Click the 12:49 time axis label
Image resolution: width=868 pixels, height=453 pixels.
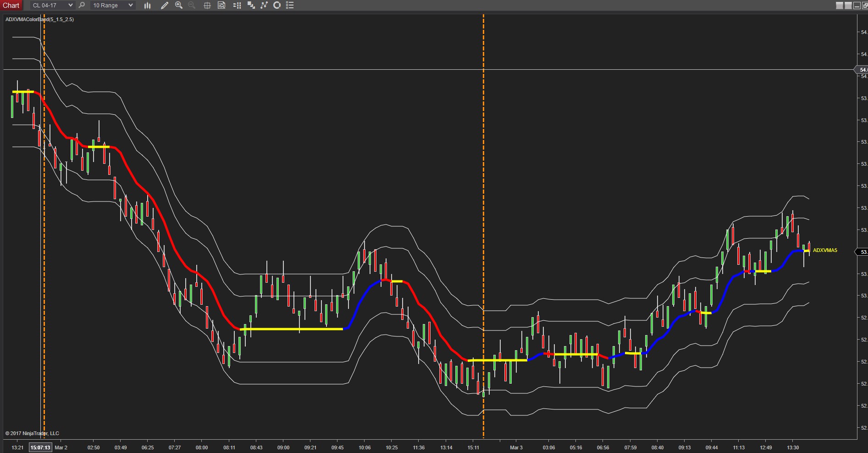[x=766, y=447]
